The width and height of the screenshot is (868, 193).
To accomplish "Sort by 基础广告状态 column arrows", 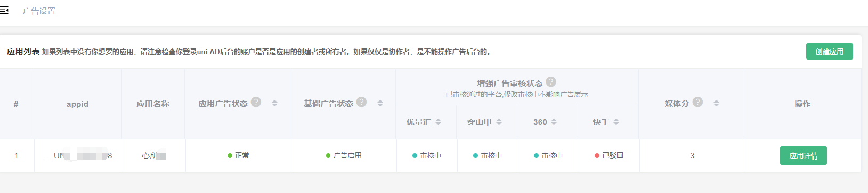I will (380, 103).
